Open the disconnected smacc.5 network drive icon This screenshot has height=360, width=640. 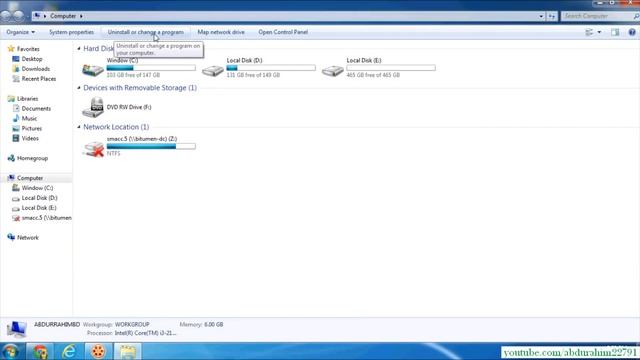coord(93,149)
